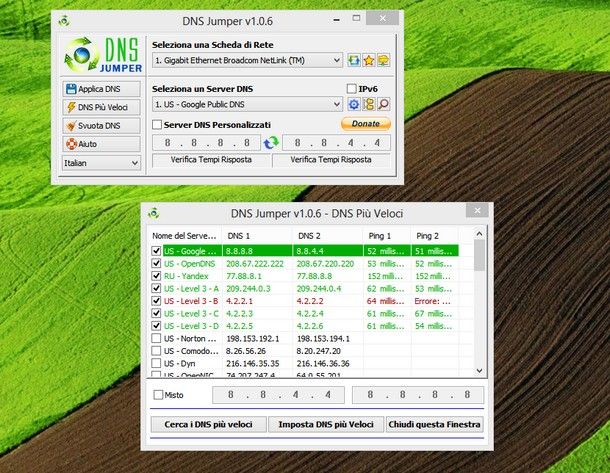Screen dimensions: 610x473
Task: Uncheck the US - Google row checkbox
Action: [x=156, y=251]
